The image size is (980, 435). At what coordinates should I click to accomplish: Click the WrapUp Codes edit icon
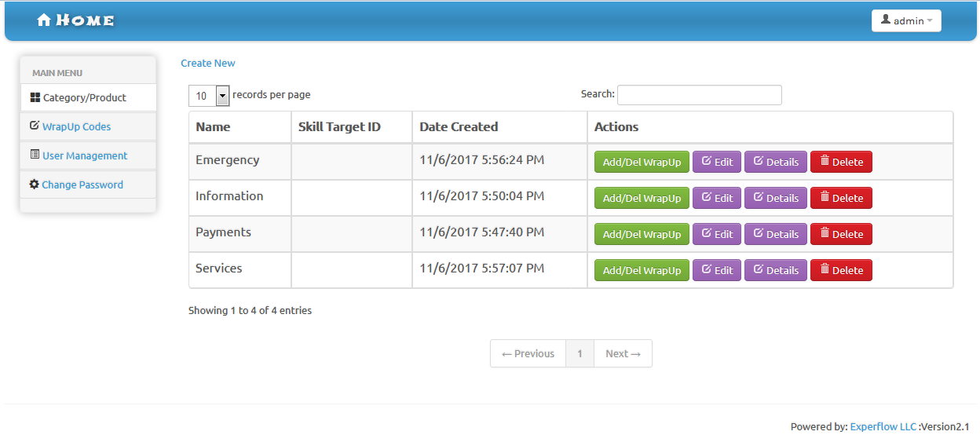click(35, 126)
